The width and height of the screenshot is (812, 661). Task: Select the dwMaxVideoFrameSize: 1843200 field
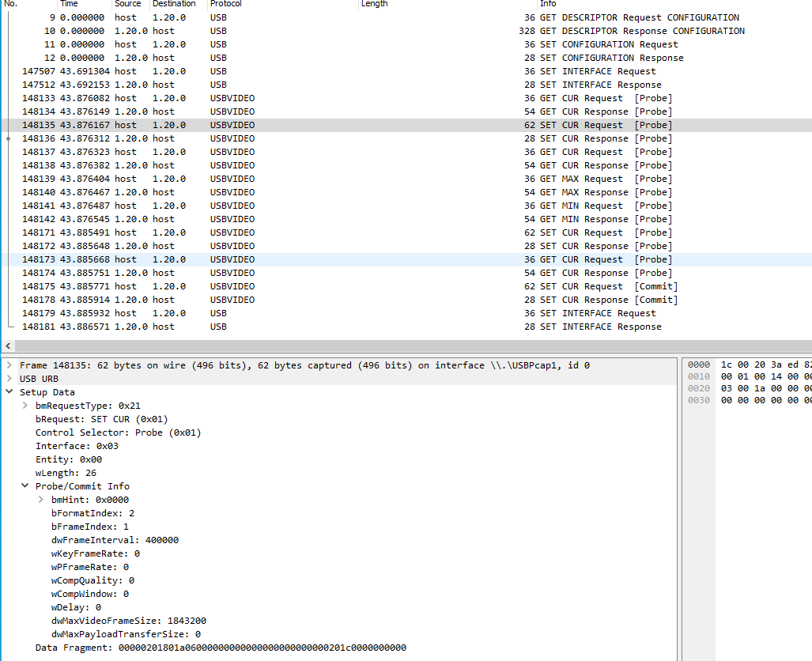[x=128, y=621]
